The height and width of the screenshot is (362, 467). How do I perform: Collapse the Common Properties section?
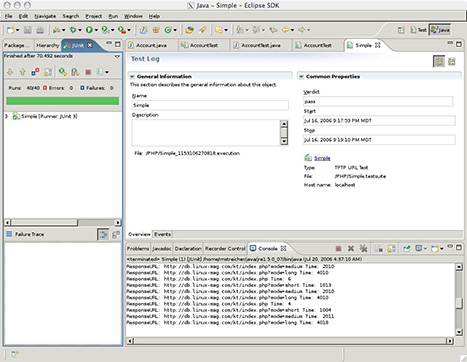point(301,76)
